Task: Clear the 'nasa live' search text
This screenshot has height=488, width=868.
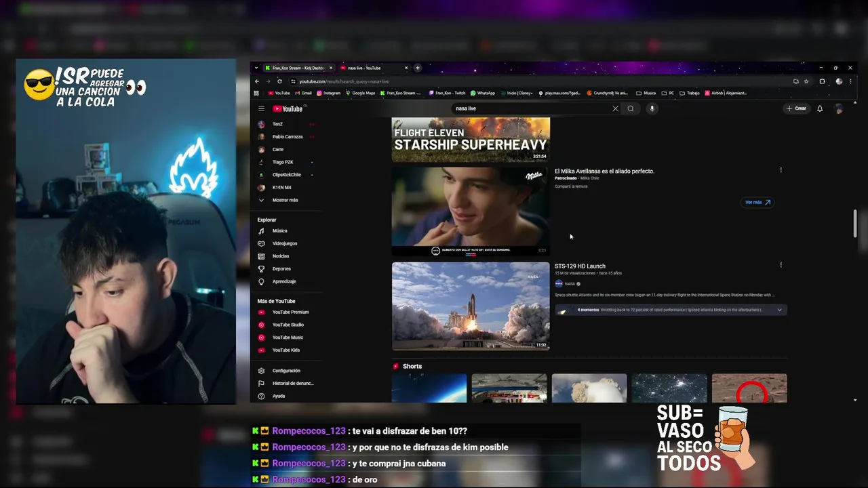Action: click(x=616, y=108)
